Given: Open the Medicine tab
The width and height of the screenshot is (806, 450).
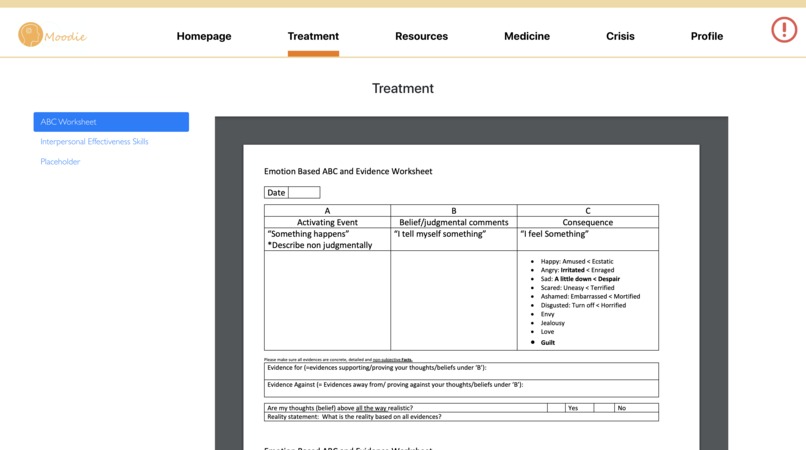Looking at the screenshot, I should pyautogui.click(x=527, y=36).
